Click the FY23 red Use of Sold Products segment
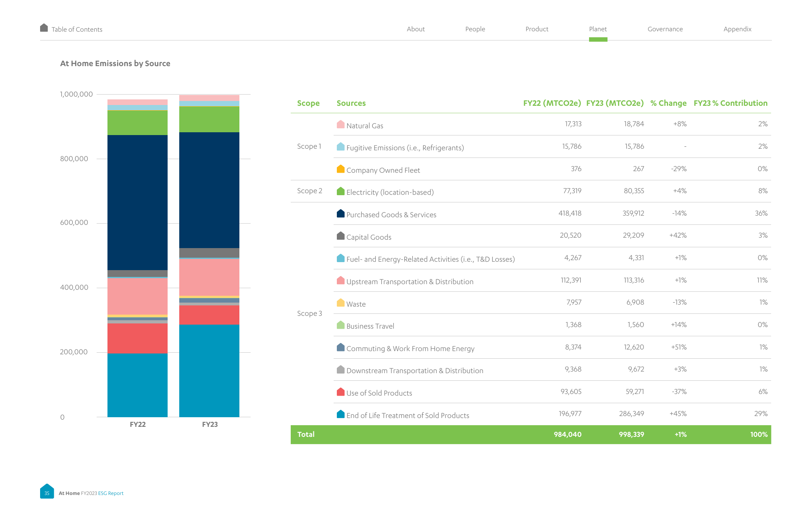The width and height of the screenshot is (812, 511). point(209,315)
